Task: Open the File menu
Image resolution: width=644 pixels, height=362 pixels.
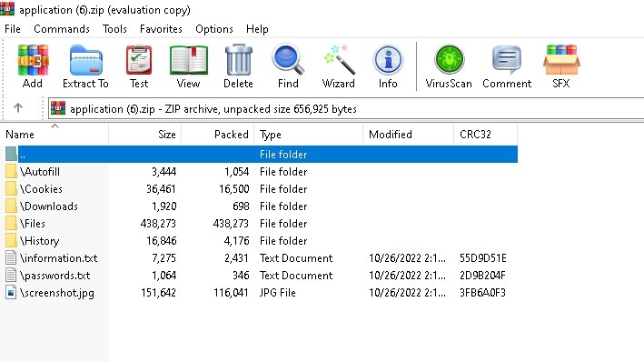Action: (13, 29)
